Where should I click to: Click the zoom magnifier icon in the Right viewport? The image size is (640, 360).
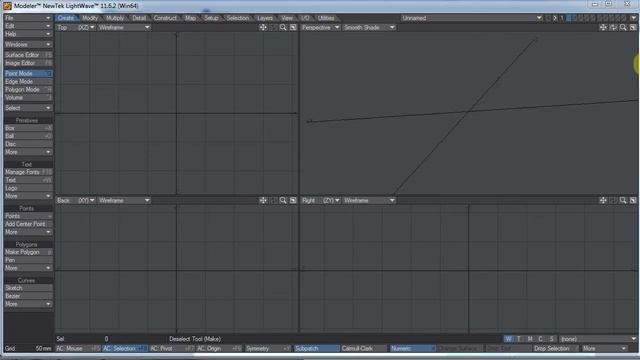[x=623, y=200]
